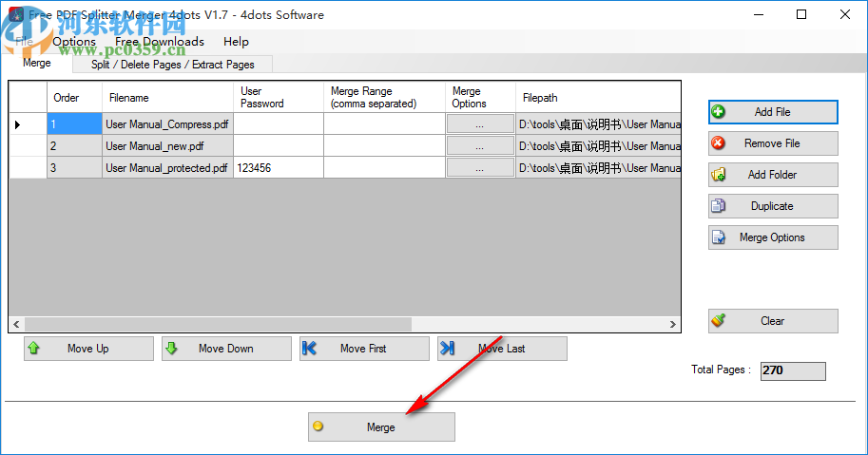Image resolution: width=868 pixels, height=455 pixels.
Task: Click User Password cell for User Manual_new.pdf
Action: click(x=279, y=146)
